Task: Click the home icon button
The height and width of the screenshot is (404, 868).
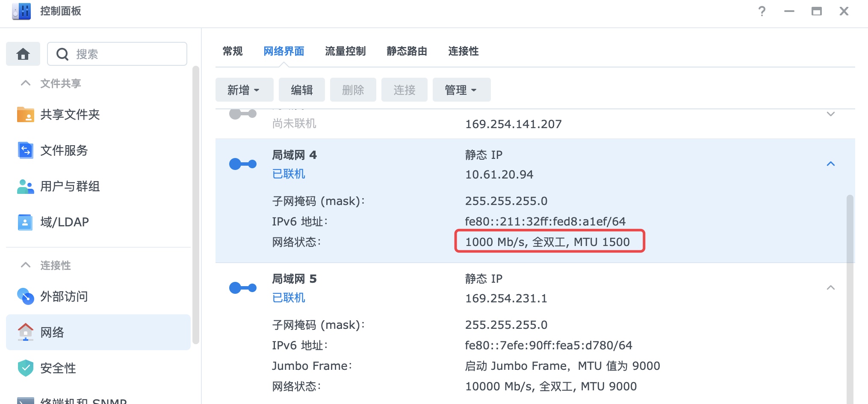Action: [x=23, y=54]
